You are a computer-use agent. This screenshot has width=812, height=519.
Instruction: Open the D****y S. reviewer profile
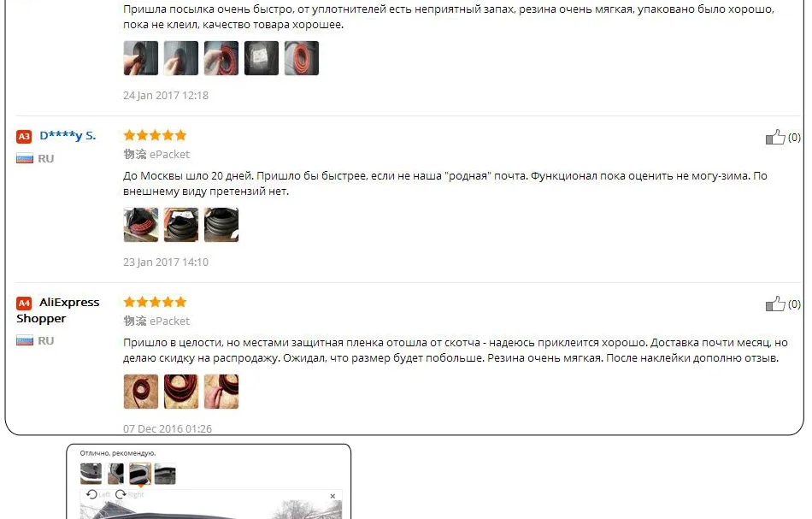pyautogui.click(x=68, y=136)
